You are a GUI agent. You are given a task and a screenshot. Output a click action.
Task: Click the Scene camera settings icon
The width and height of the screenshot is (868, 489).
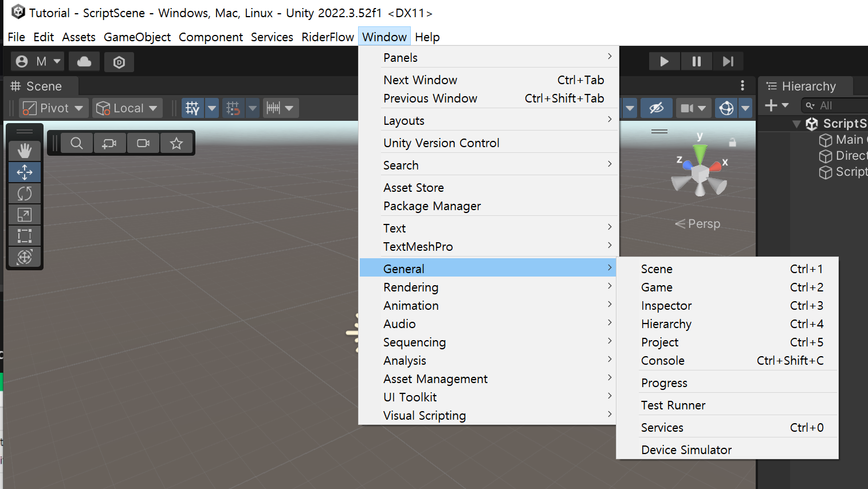tap(687, 108)
